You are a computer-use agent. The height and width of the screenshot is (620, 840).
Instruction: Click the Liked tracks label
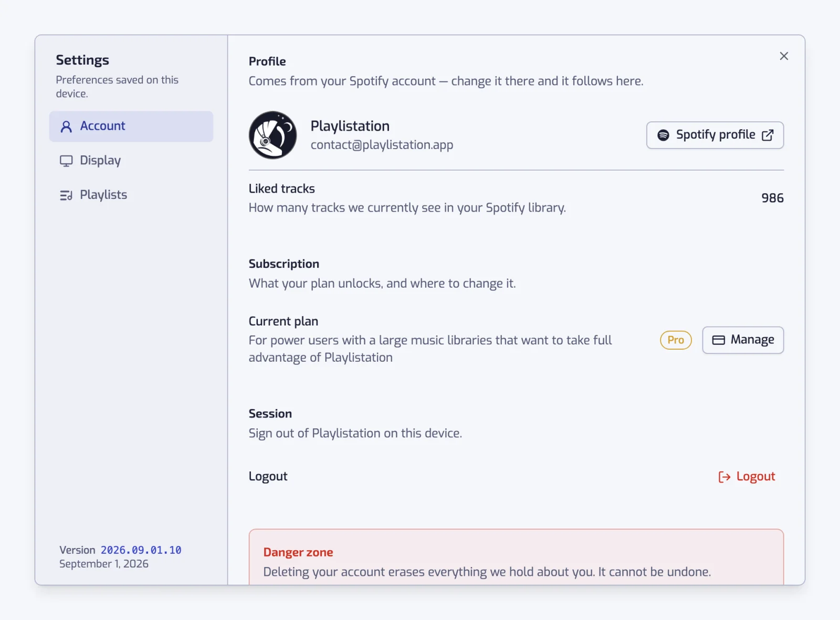coord(282,189)
